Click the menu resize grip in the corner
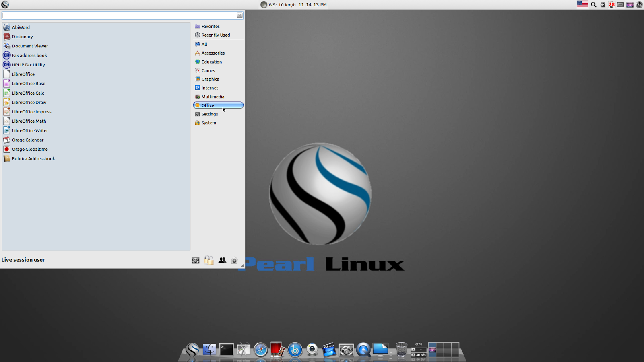644x362 pixels. point(242,266)
